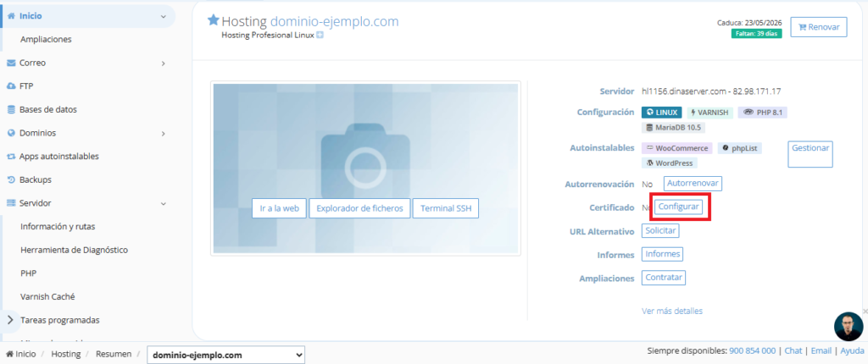Click the Hosting breadcrumb
The width and height of the screenshot is (868, 364).
tap(66, 354)
